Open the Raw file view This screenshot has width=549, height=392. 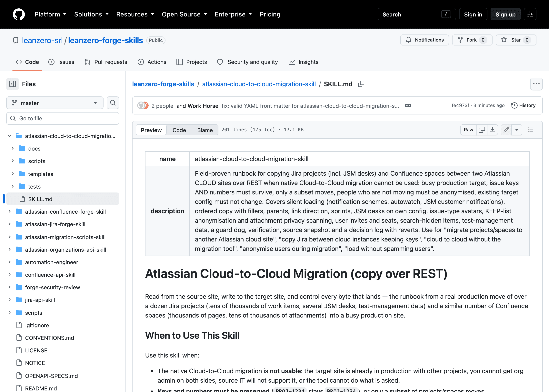point(468,130)
